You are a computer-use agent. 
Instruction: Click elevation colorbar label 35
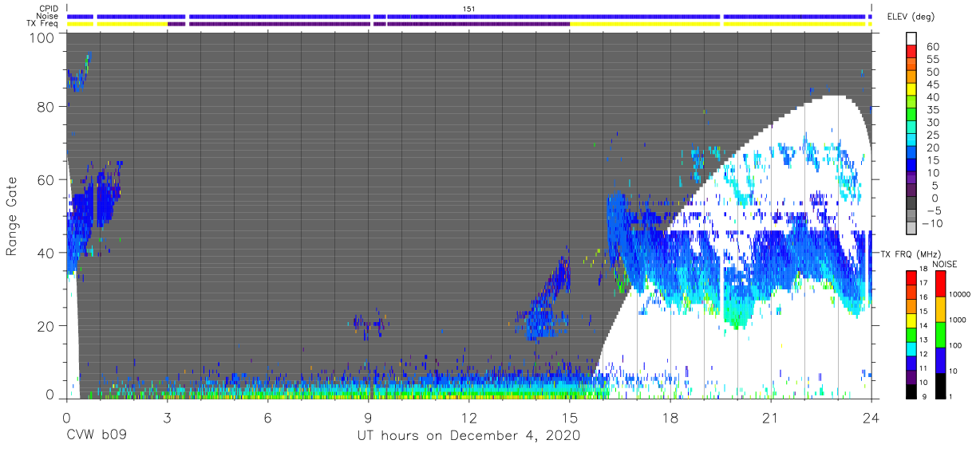click(932, 109)
